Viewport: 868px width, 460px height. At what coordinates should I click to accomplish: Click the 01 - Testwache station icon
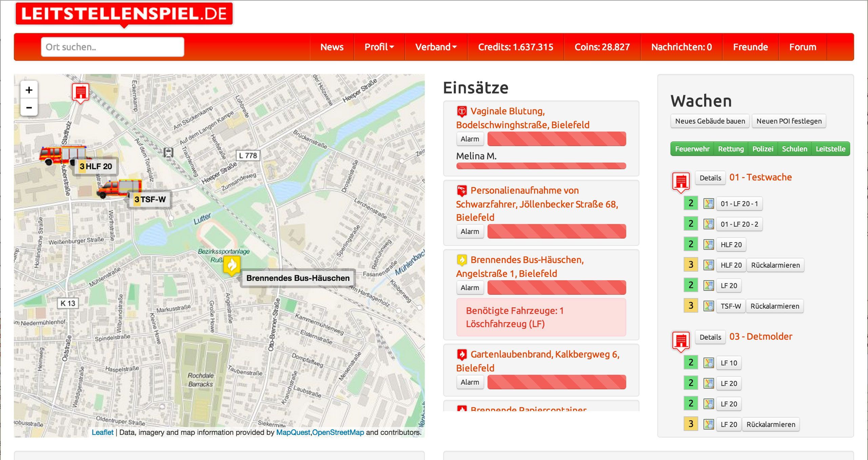[x=681, y=182]
